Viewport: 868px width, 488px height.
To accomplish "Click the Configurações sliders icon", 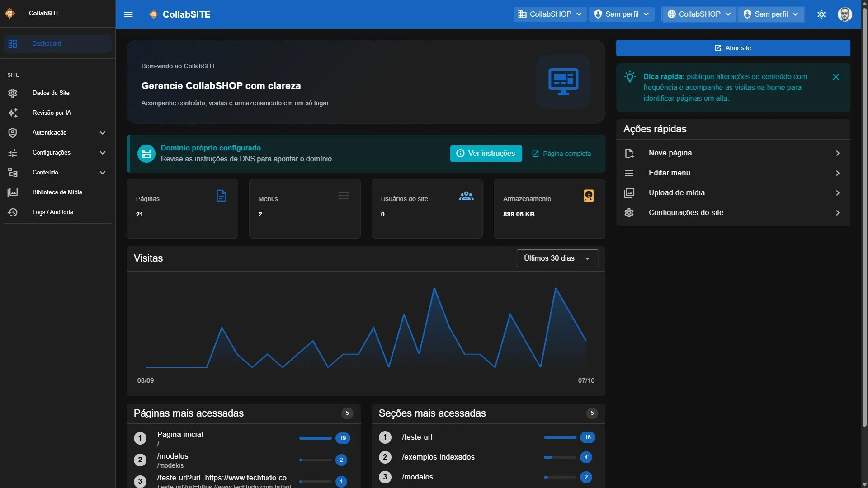I will click(x=13, y=153).
